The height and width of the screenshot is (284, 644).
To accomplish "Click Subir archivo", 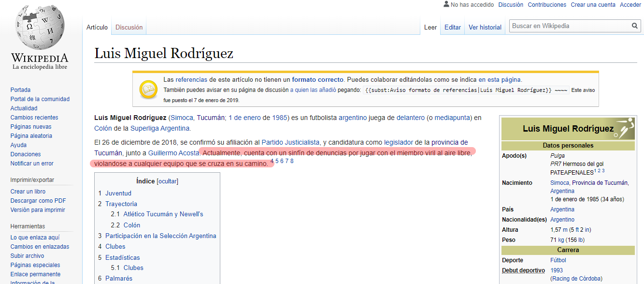I will 27,256.
